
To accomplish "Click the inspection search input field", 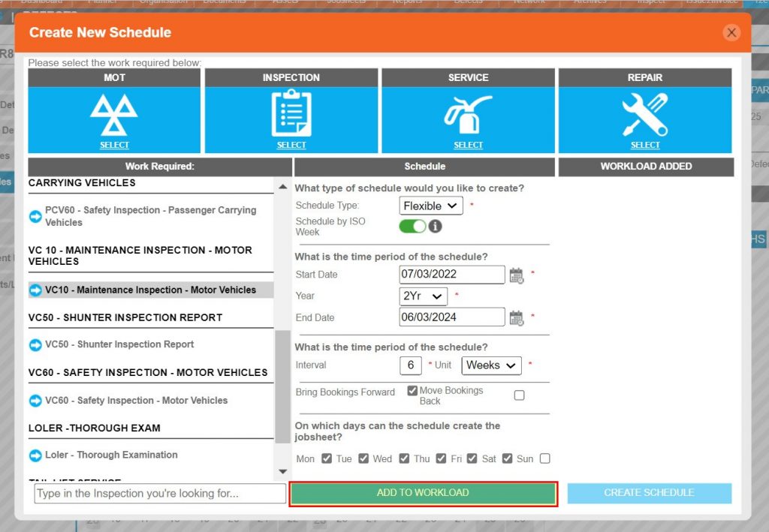I will [x=158, y=493].
